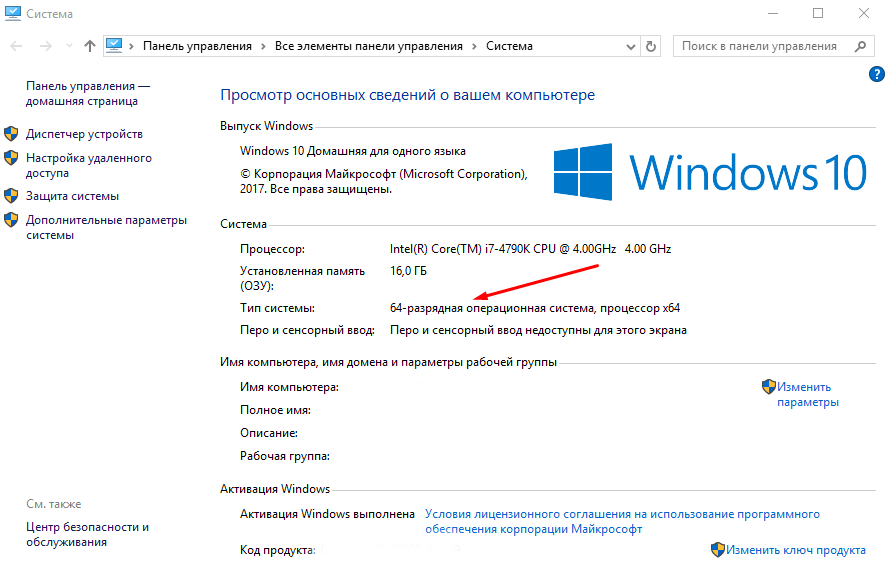Click Изменить ключ продукта
887x567 pixels.
pos(796,550)
